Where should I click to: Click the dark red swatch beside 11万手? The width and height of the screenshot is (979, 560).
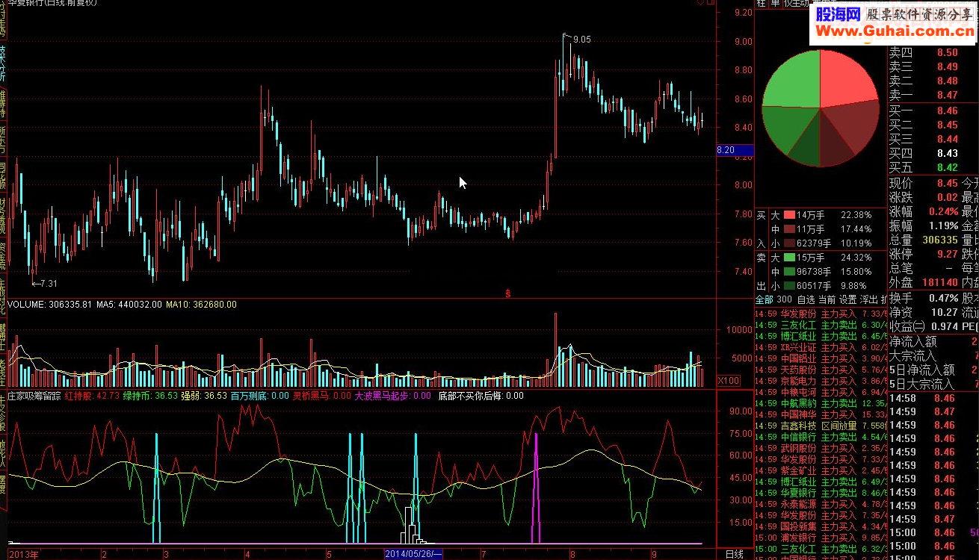(789, 229)
